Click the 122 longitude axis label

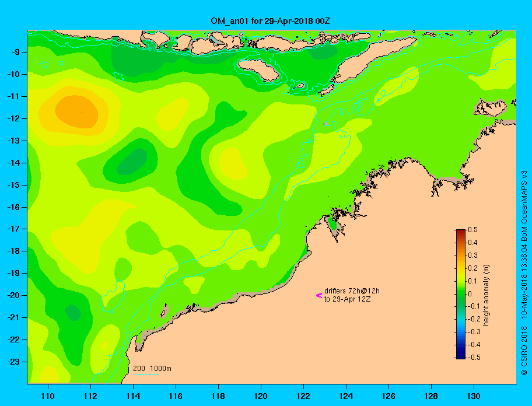click(303, 396)
